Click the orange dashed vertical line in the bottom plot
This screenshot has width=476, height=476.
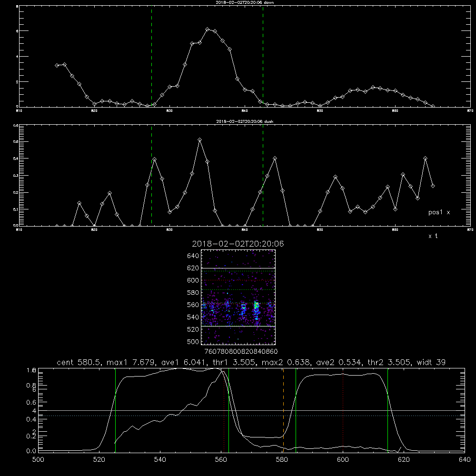tap(283, 410)
